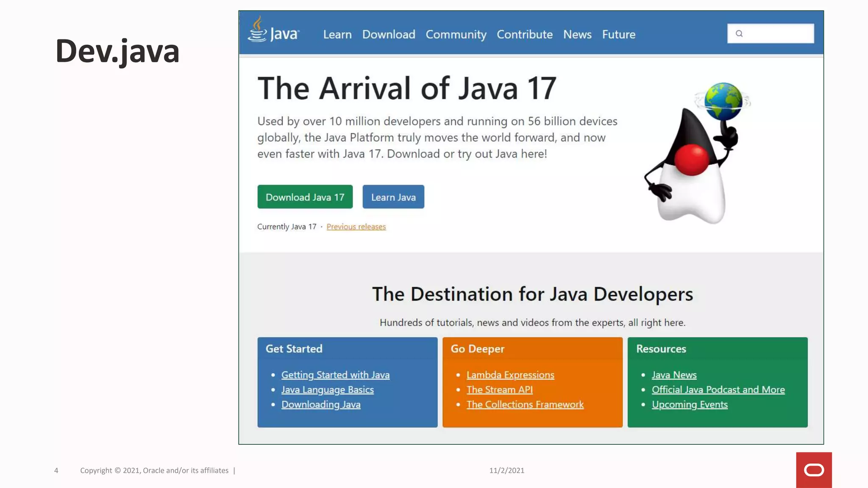Open the Upcoming Events link
Viewport: 868px width, 488px height.
click(x=690, y=405)
